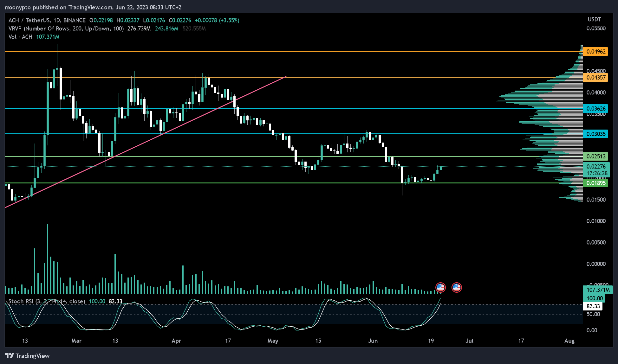618x364 pixels.
Task: Click the 107.371M volume axis label
Action: [x=598, y=290]
